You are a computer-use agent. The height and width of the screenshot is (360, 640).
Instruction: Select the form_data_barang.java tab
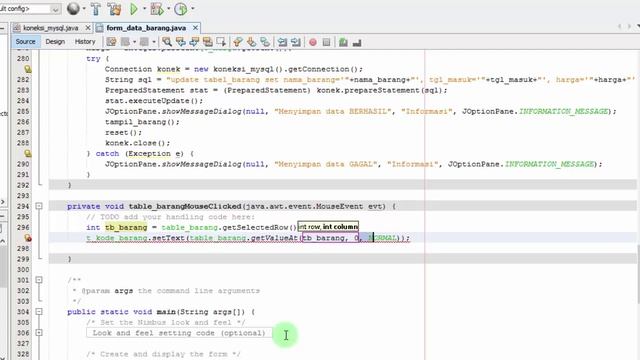click(146, 28)
